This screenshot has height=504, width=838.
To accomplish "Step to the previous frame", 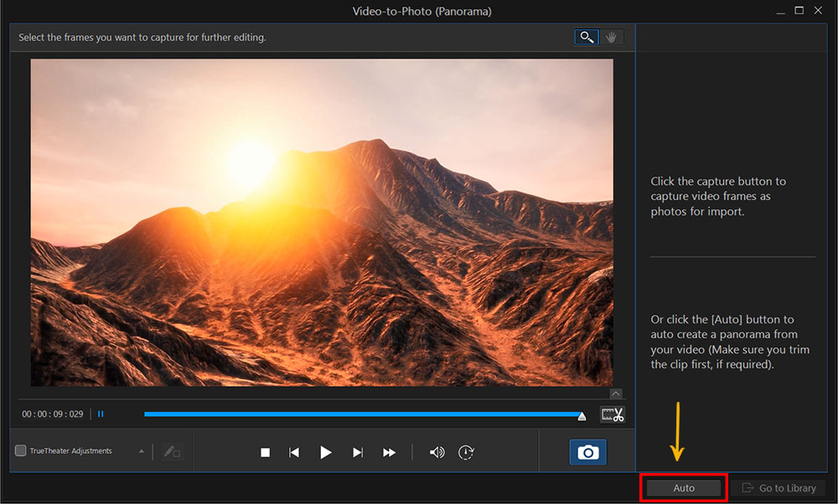I will point(294,453).
